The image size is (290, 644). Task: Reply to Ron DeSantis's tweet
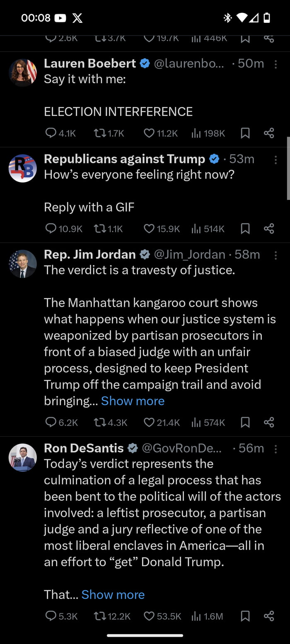pyautogui.click(x=51, y=616)
